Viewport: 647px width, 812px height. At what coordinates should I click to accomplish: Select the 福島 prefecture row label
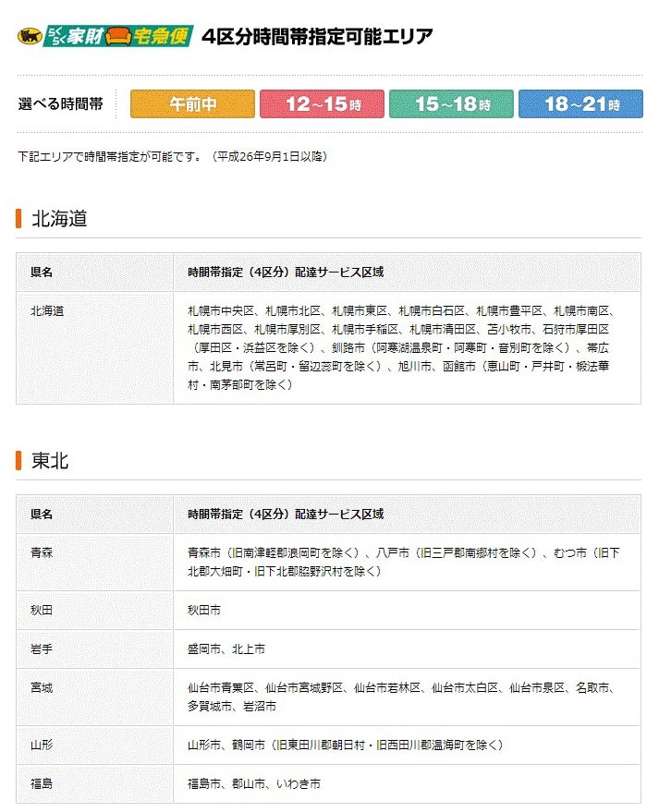click(42, 783)
